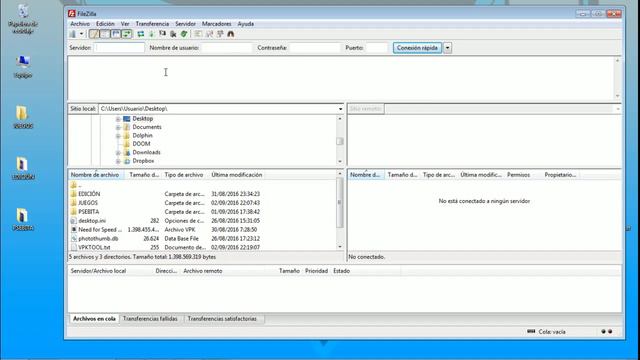The image size is (640, 360).
Task: Refresh the file and folder lists
Action: [x=141, y=34]
